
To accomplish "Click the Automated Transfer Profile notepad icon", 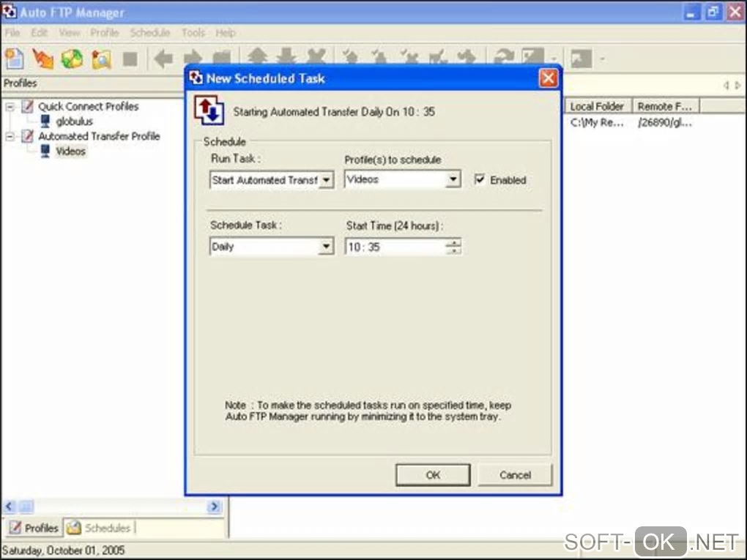I will pos(28,136).
